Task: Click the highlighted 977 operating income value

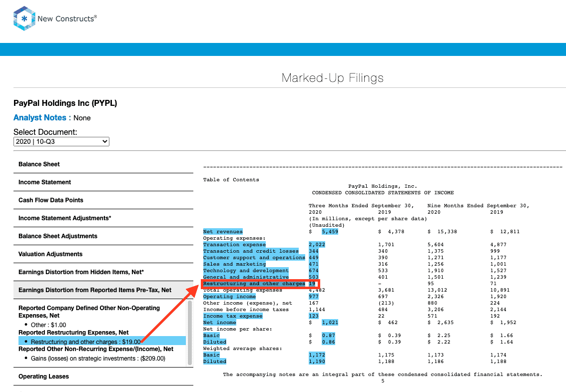Action: coord(314,297)
